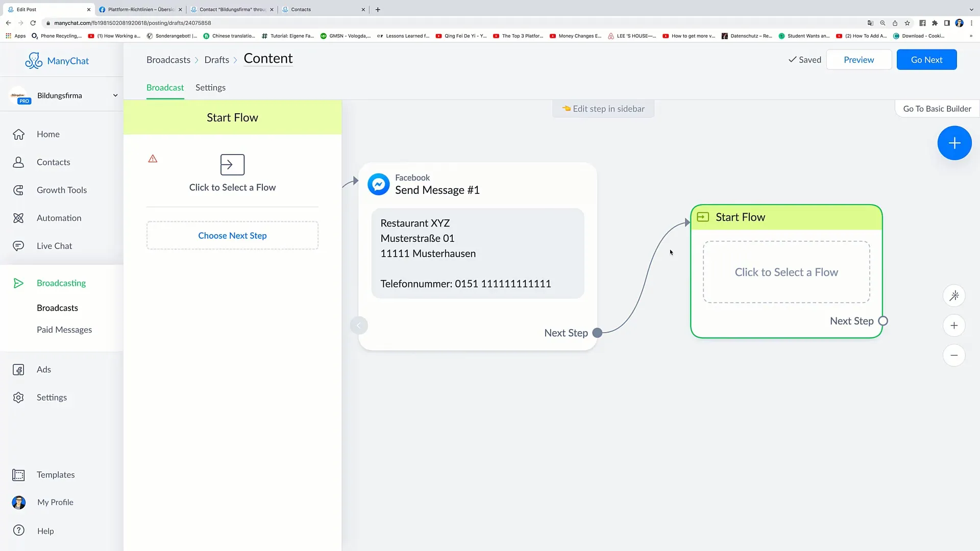980x551 pixels.
Task: Click the blue plus button
Action: (954, 143)
